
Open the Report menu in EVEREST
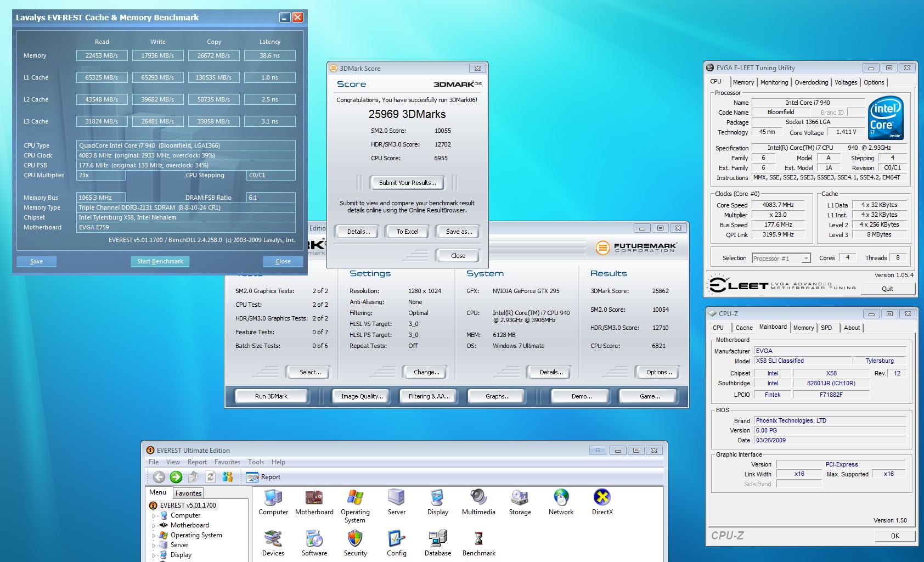[197, 462]
